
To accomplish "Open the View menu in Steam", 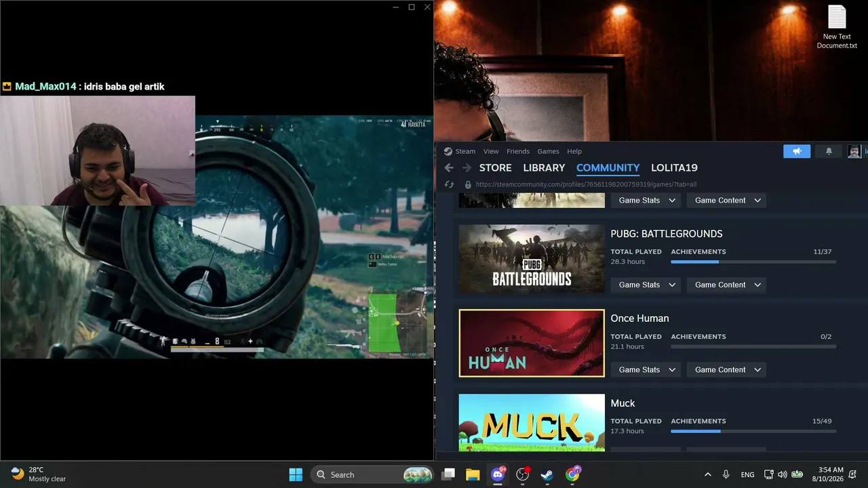I will coord(491,151).
